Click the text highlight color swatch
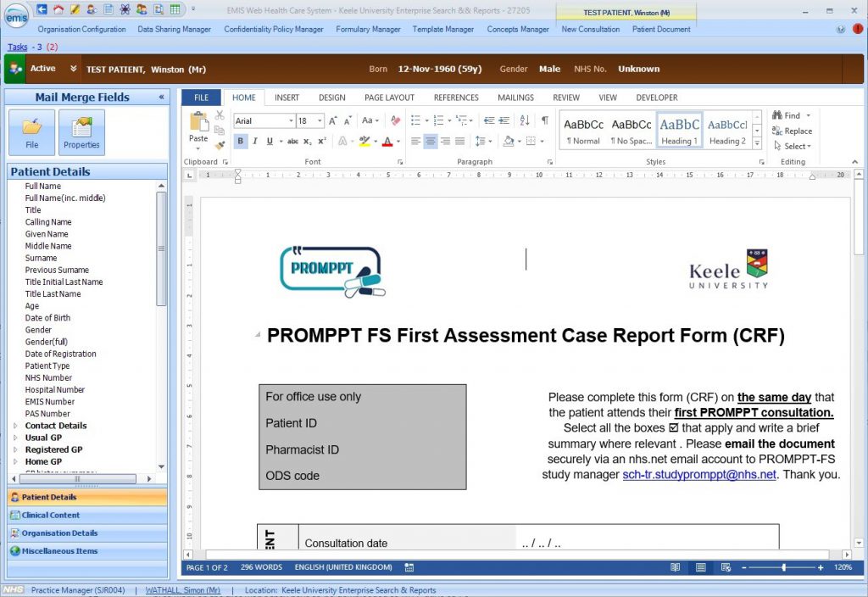This screenshot has width=868, height=597. point(364,142)
